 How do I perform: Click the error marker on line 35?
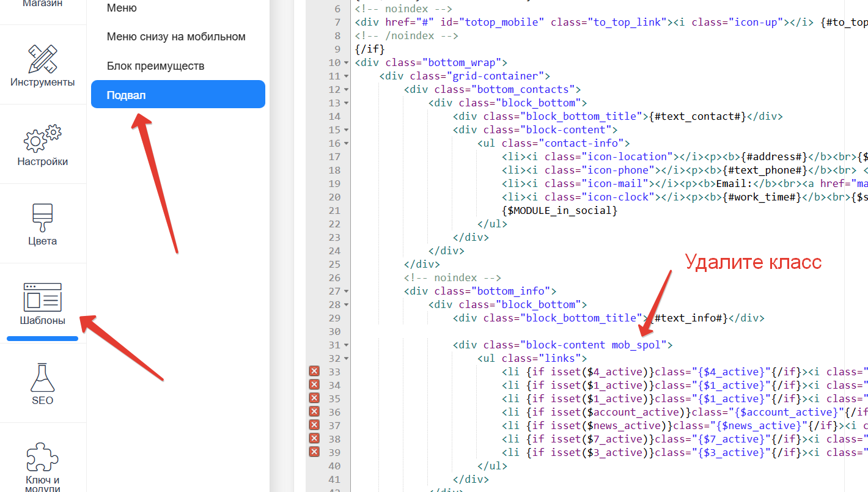click(314, 398)
